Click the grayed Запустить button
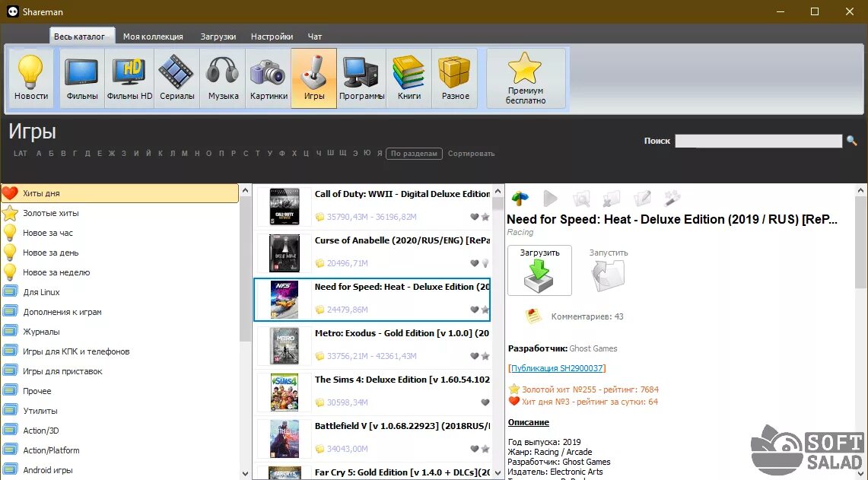The width and height of the screenshot is (868, 480). 608,271
